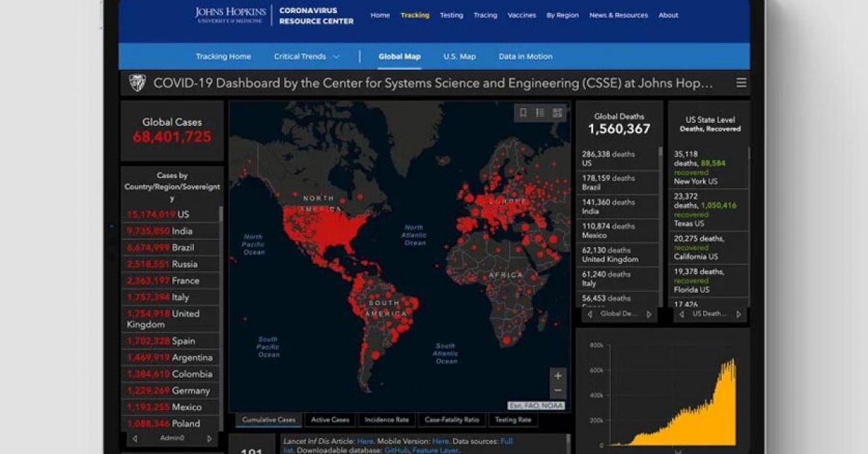Viewport: 868px width, 454px height.
Task: Select the Active Cases map tab
Action: pyautogui.click(x=330, y=419)
